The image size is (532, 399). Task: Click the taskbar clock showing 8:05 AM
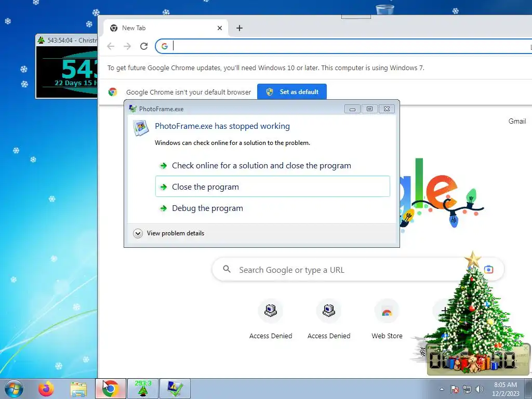coord(506,389)
